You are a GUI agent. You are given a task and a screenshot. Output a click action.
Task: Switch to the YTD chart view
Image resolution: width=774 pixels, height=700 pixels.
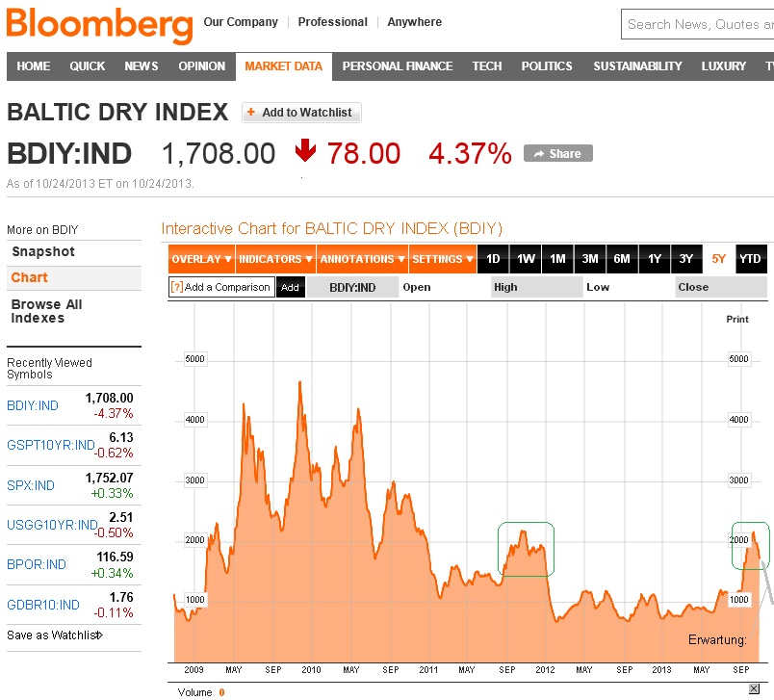click(750, 258)
